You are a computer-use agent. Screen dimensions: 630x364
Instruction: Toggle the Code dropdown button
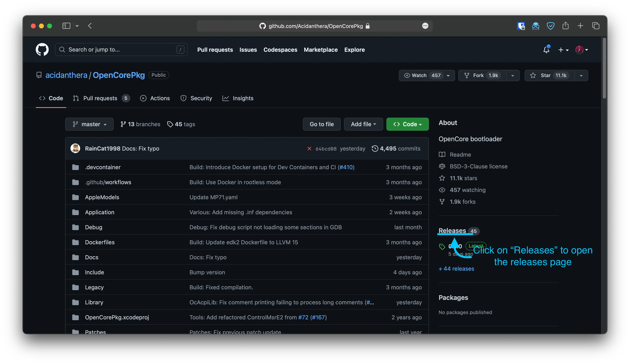coord(406,124)
